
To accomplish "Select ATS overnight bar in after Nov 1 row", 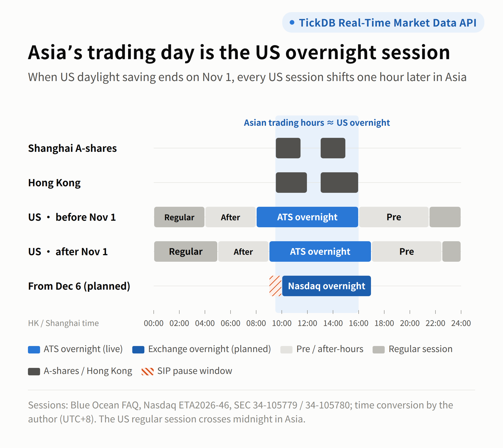I will tap(320, 251).
